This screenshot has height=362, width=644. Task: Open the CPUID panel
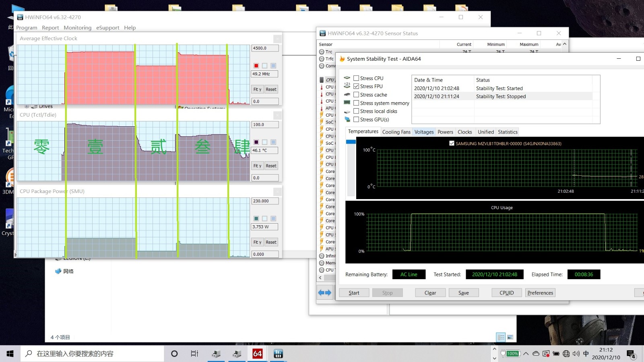(x=507, y=293)
